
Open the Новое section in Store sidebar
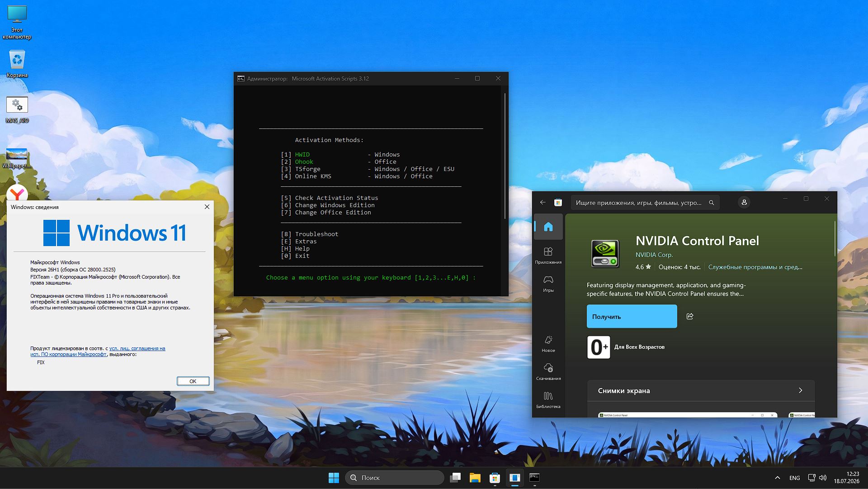click(x=548, y=344)
